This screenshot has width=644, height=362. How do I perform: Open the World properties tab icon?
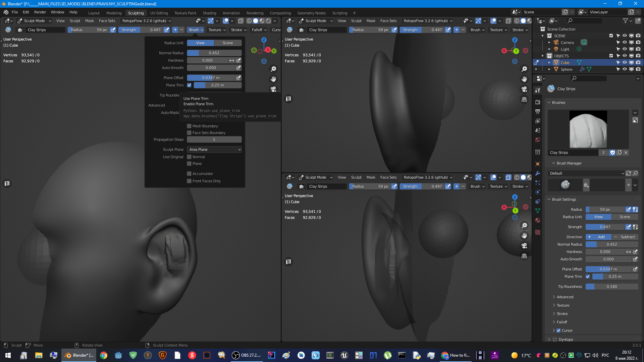[x=538, y=140]
